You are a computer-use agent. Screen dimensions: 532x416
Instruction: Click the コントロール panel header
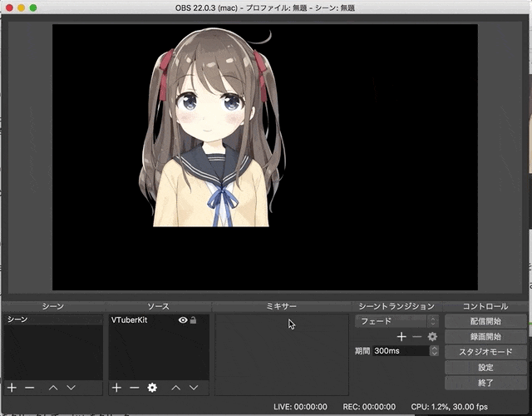tap(485, 306)
